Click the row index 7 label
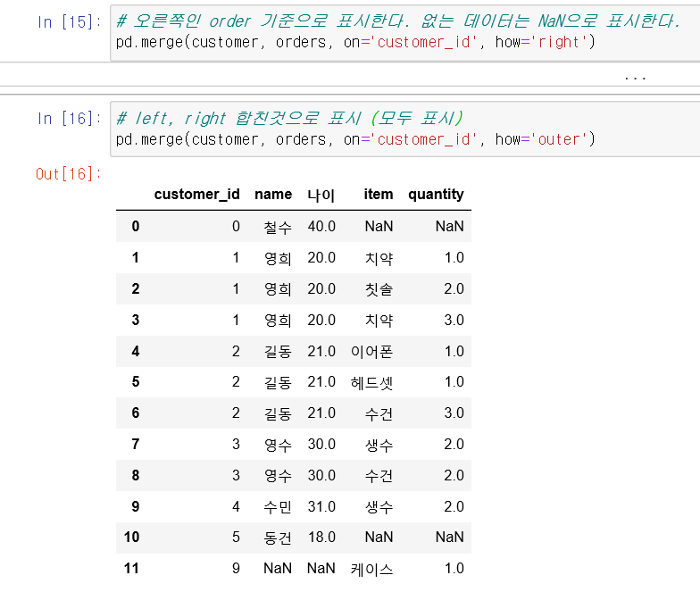 [136, 445]
